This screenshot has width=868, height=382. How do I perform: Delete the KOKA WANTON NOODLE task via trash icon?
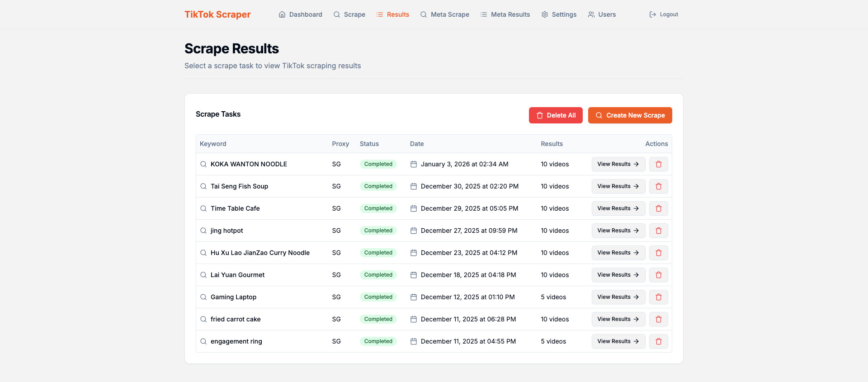coord(658,164)
